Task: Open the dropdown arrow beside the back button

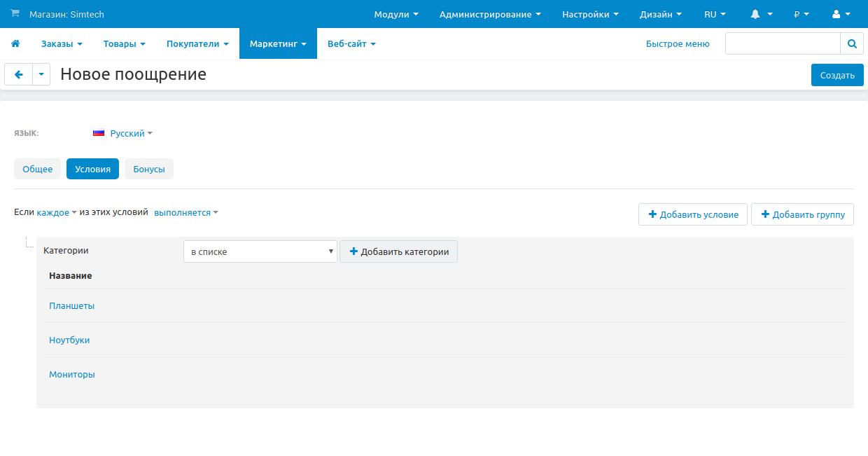Action: tap(41, 74)
